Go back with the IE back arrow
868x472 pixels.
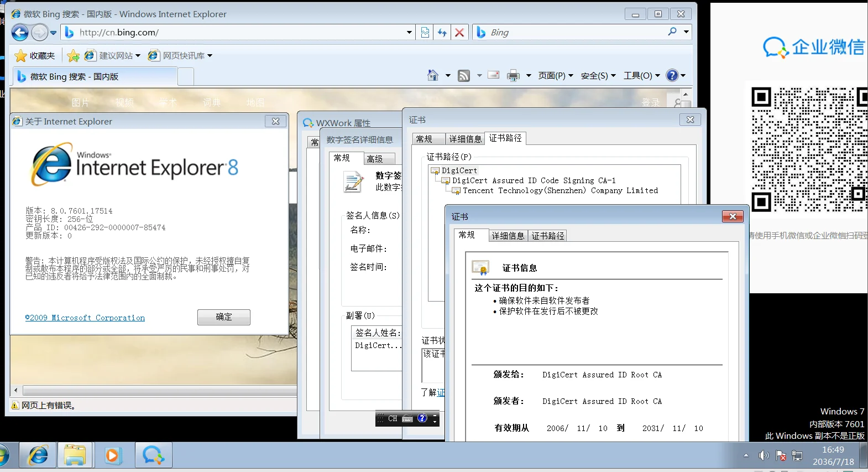click(x=20, y=33)
